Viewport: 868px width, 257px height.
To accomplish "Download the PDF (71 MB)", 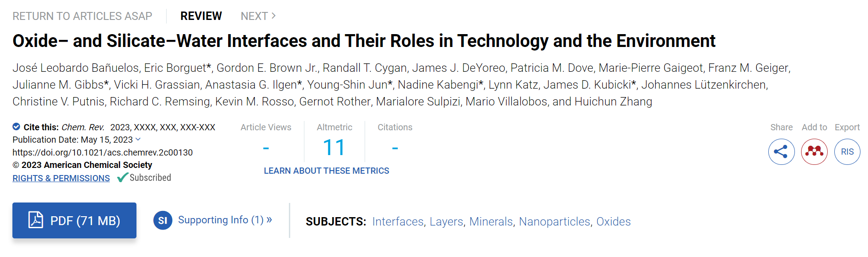I will [x=74, y=220].
